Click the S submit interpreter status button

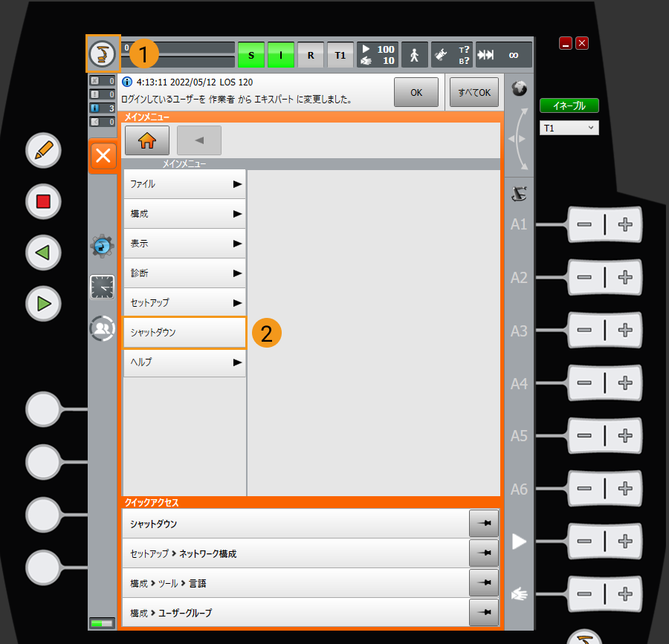click(x=251, y=55)
